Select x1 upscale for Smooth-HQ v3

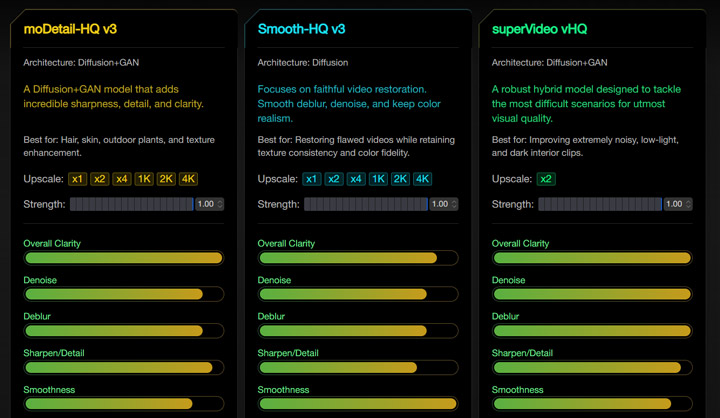311,179
